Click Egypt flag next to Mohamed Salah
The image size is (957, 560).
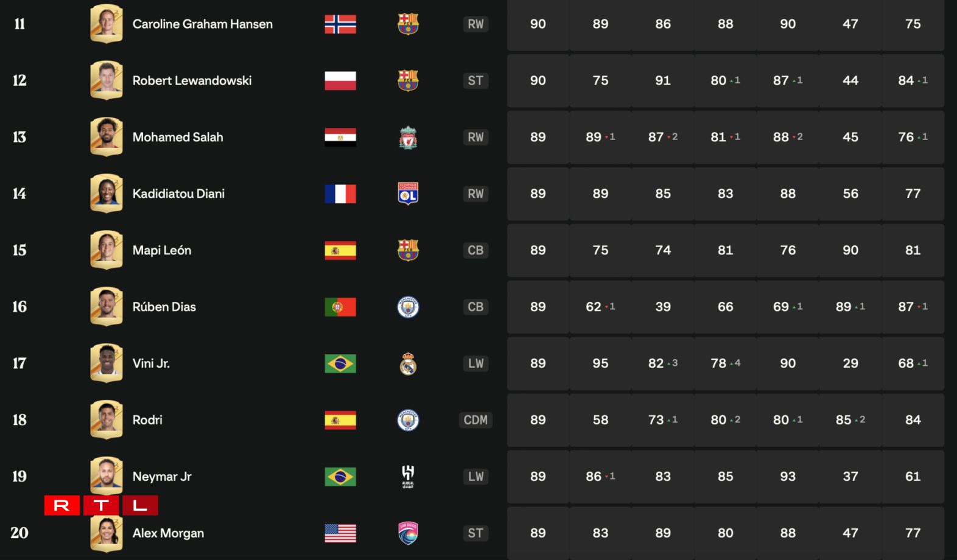(x=340, y=138)
